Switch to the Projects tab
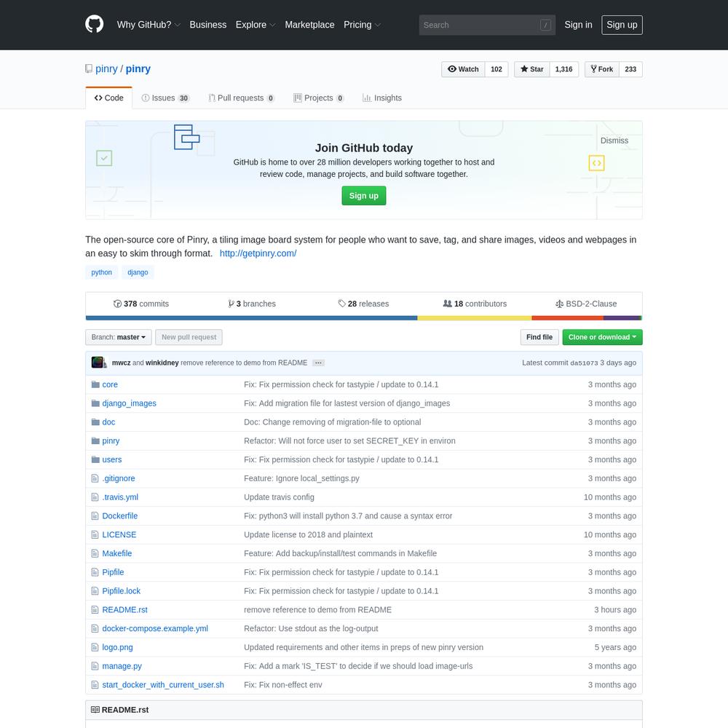 click(x=319, y=98)
